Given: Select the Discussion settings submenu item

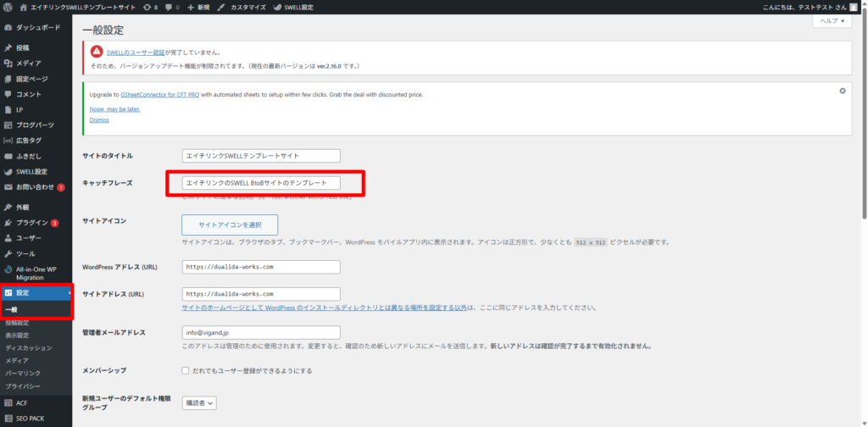Looking at the screenshot, I should pyautogui.click(x=29, y=347).
